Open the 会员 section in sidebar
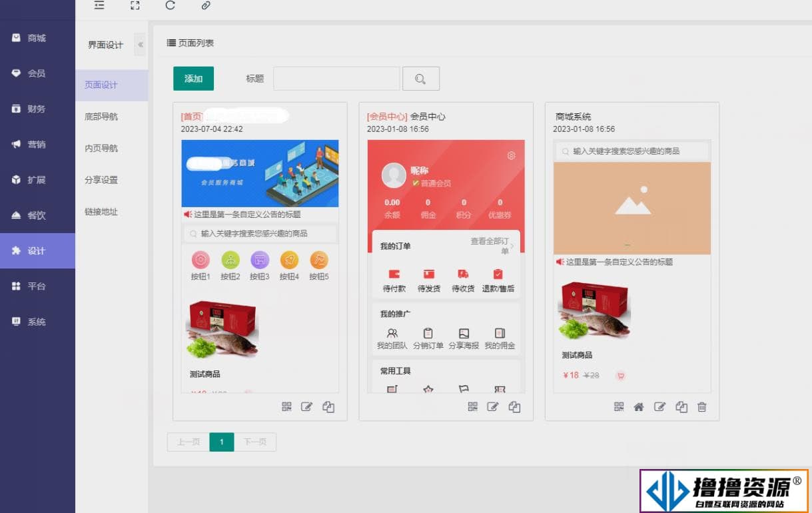 pyautogui.click(x=37, y=73)
